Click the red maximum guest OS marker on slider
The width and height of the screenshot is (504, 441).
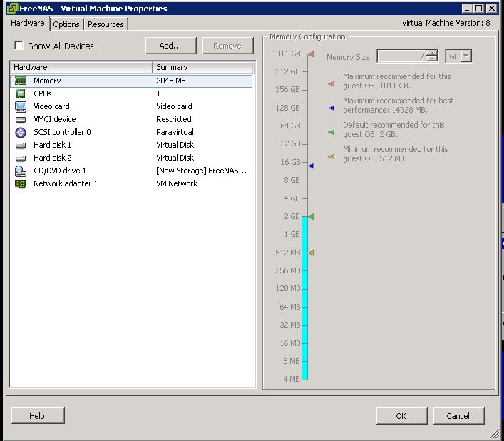(x=311, y=54)
